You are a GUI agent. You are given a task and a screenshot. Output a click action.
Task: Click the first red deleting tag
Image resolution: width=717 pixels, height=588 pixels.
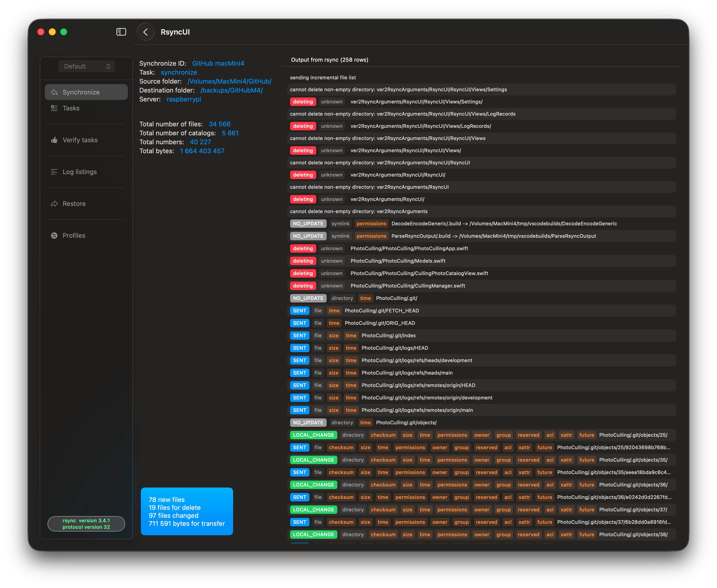coord(303,102)
